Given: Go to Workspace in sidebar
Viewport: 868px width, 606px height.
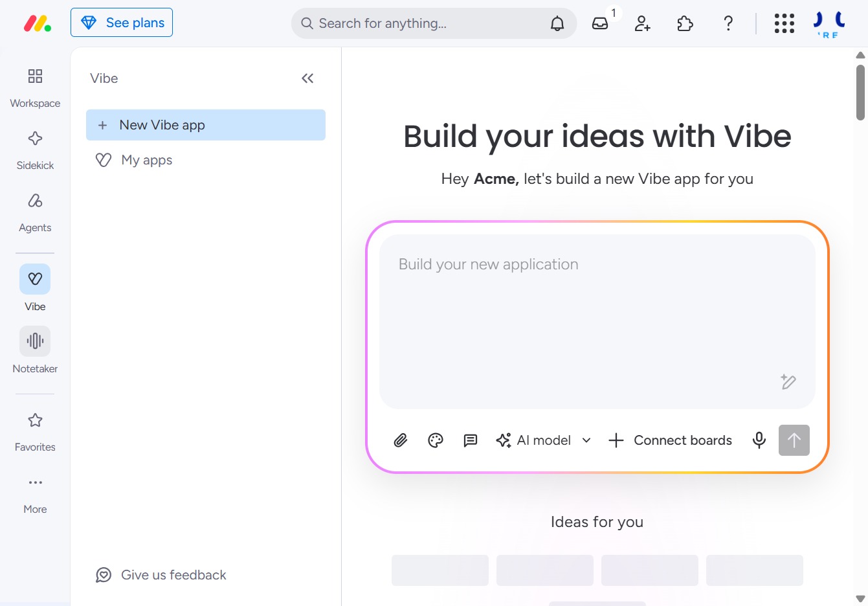Looking at the screenshot, I should click(35, 88).
